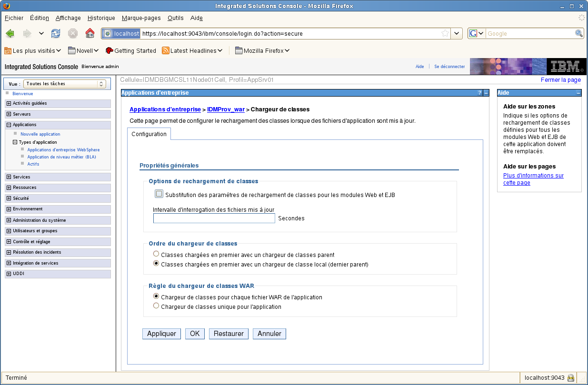The width and height of the screenshot is (588, 385).
Task: Go back with the green Back arrow
Action: (x=10, y=33)
